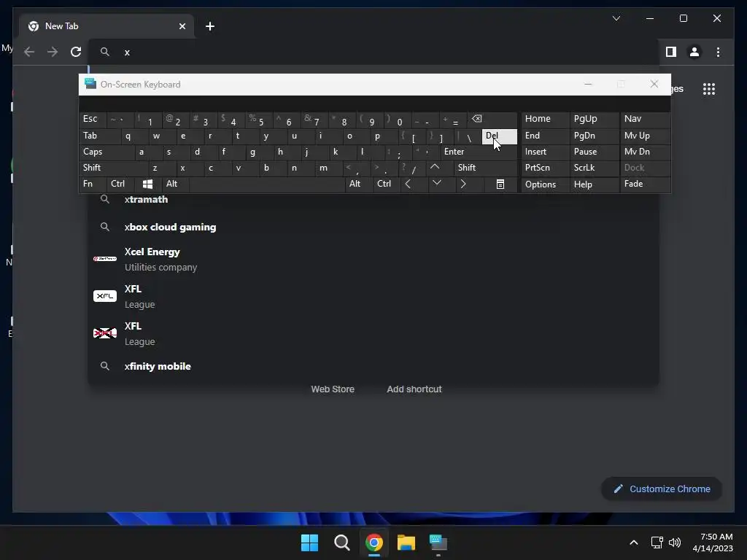Screen dimensions: 747x560
Task: Select Xcel Energy suggestion
Action: 373,259
